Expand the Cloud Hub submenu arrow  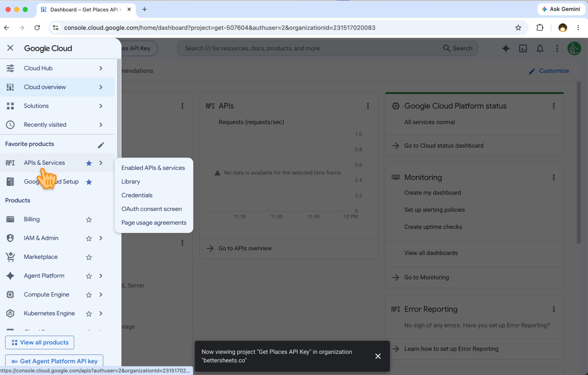[x=101, y=68]
